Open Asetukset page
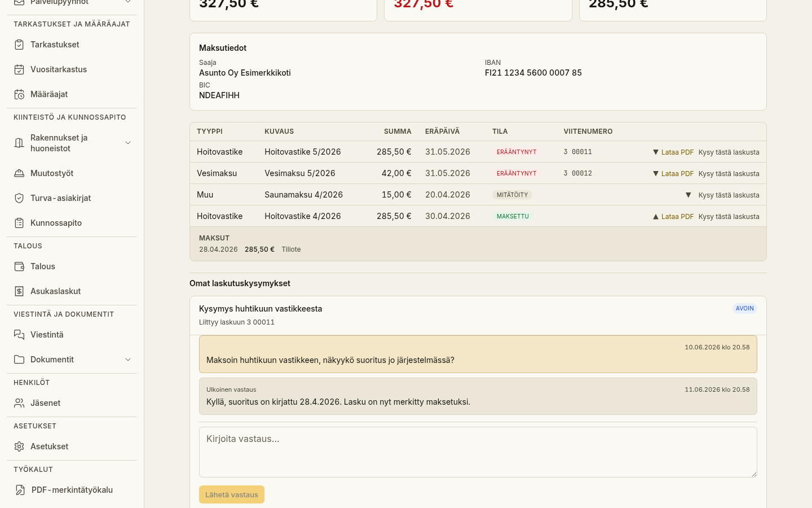 tap(72, 446)
